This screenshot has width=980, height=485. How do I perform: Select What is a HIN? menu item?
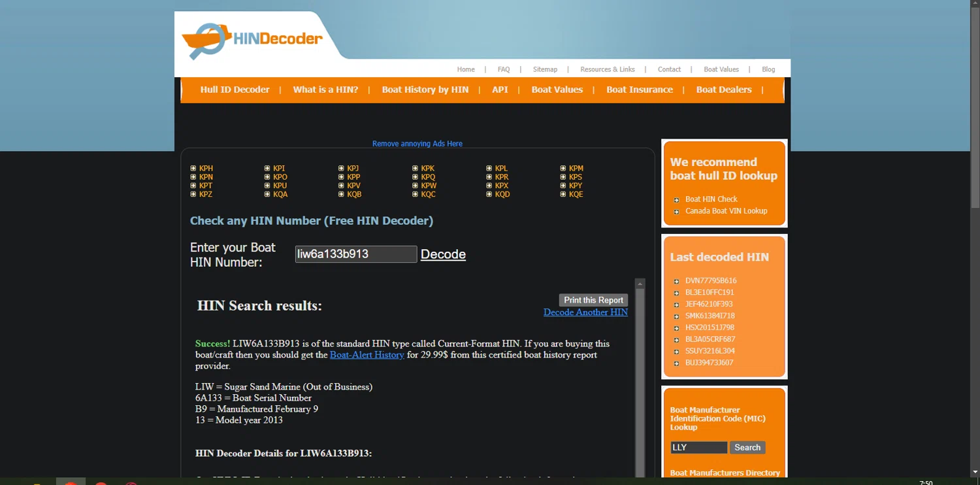[325, 90]
